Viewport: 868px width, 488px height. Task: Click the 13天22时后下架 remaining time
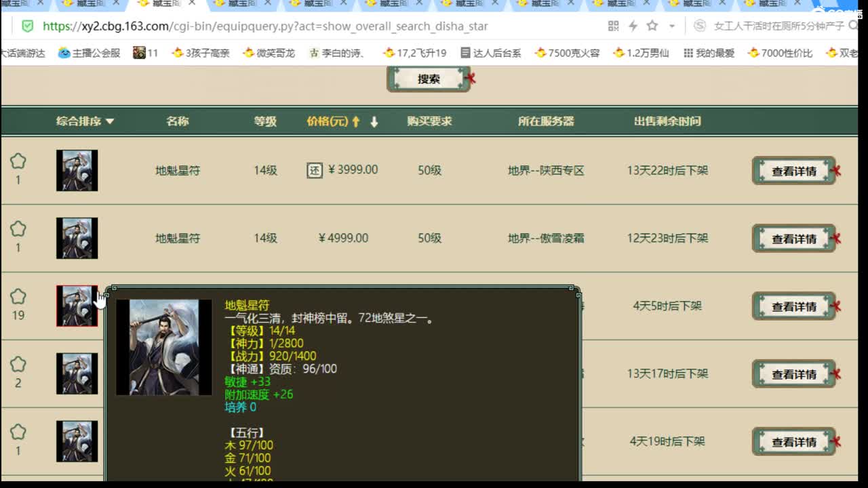point(667,171)
